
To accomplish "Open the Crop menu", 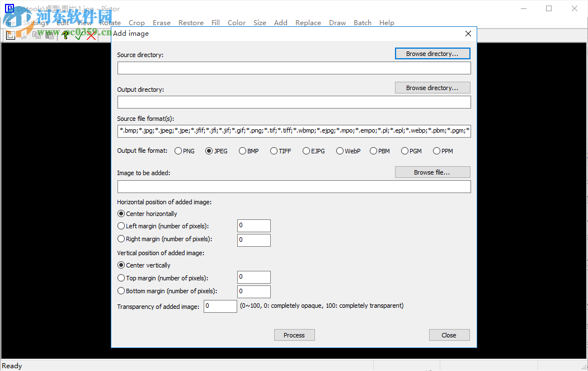I will [x=137, y=23].
